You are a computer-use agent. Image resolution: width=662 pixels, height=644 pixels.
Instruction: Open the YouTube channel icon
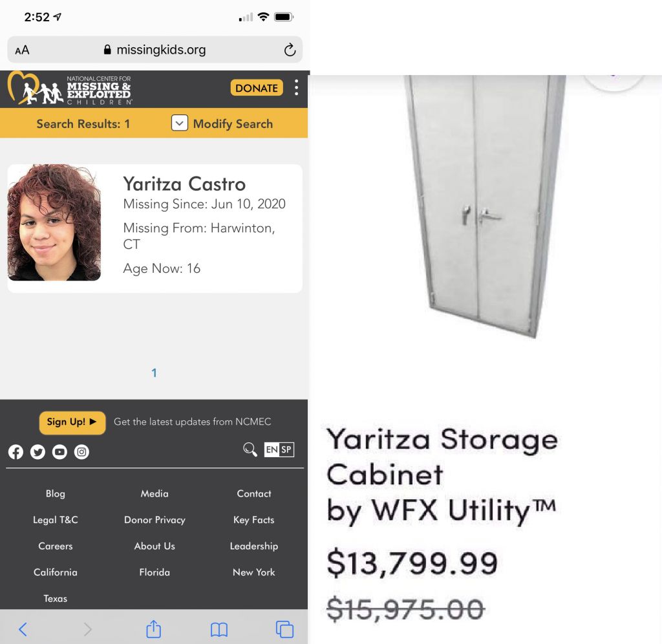pos(59,453)
